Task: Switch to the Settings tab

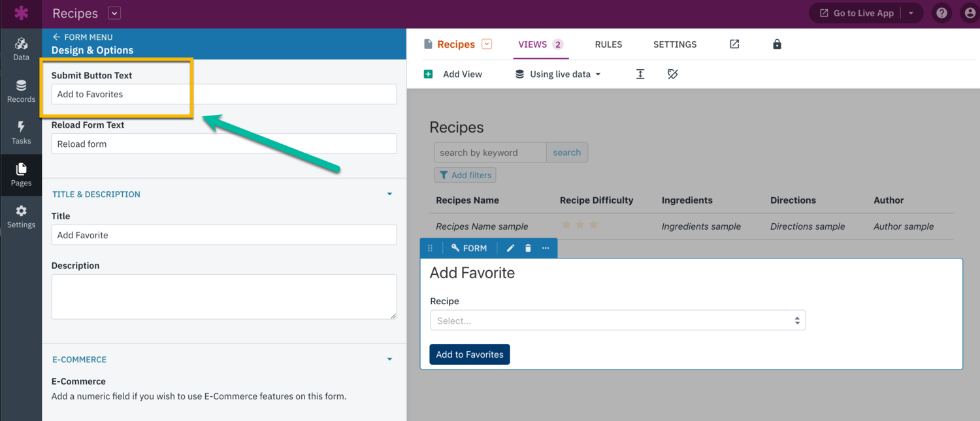Action: pyautogui.click(x=675, y=44)
